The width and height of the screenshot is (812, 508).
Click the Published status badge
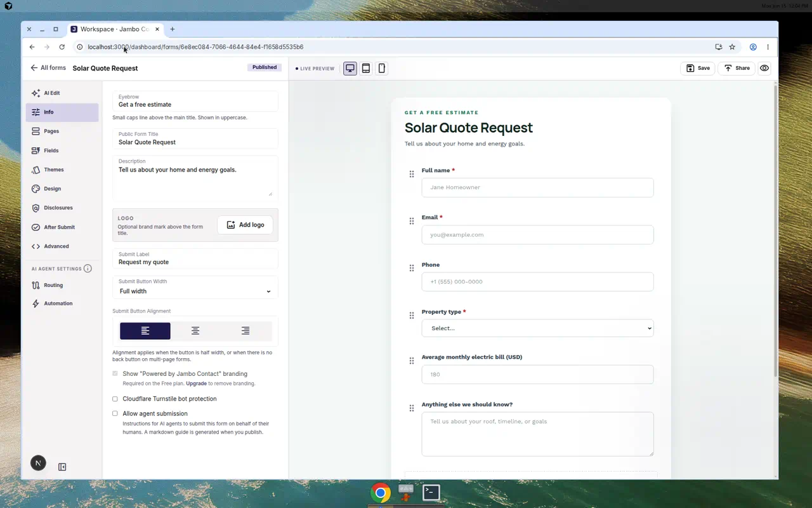265,67
